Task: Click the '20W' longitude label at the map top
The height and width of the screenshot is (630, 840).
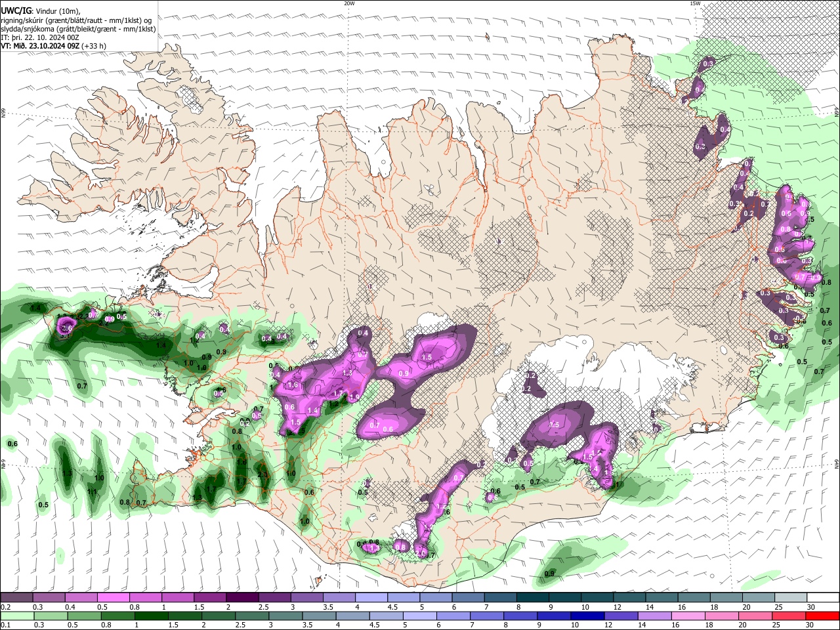Action: point(349,3)
